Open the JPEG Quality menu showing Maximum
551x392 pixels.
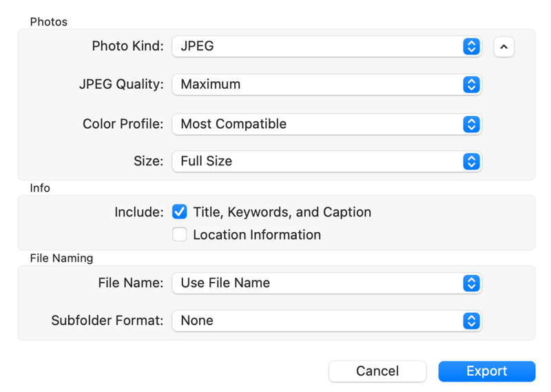[x=317, y=85]
